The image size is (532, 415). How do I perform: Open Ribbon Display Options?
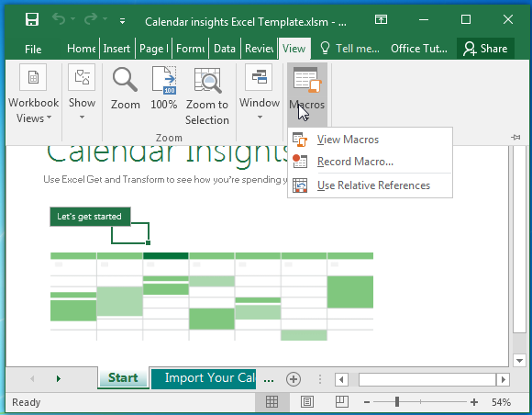tap(381, 19)
